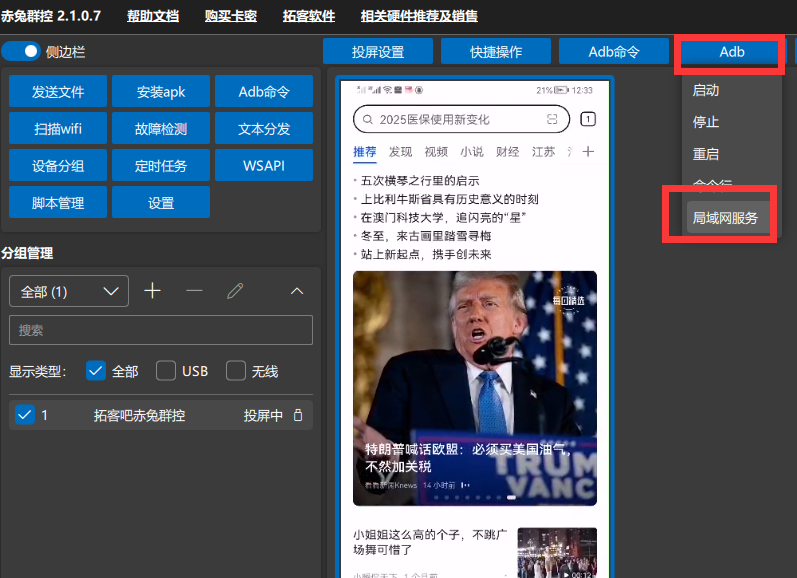Click the WSAPI button
This screenshot has height=578, width=797.
(x=264, y=166)
